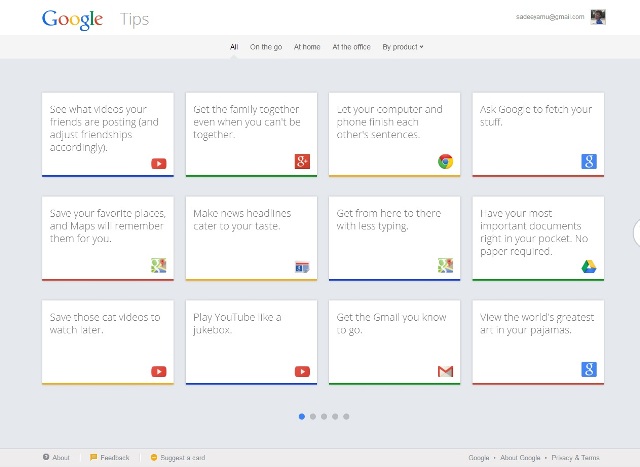Click the Chrome icon on computer and phone card

click(445, 162)
